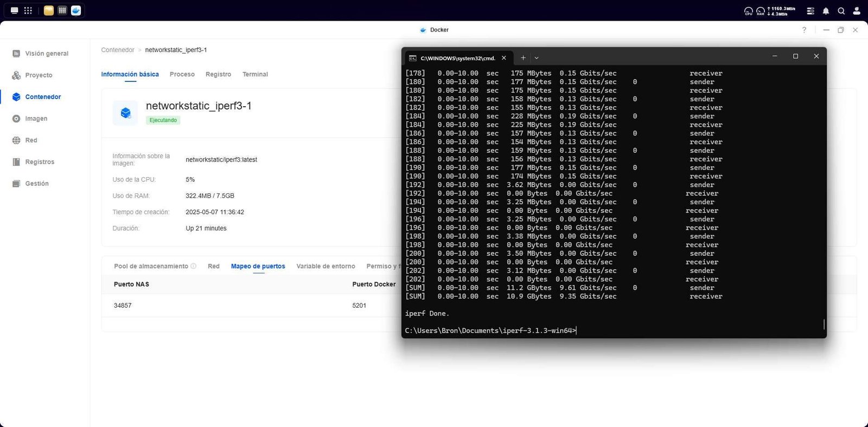Click the network speed indicator in top bar
Image resolution: width=868 pixels, height=427 pixels.
(781, 11)
